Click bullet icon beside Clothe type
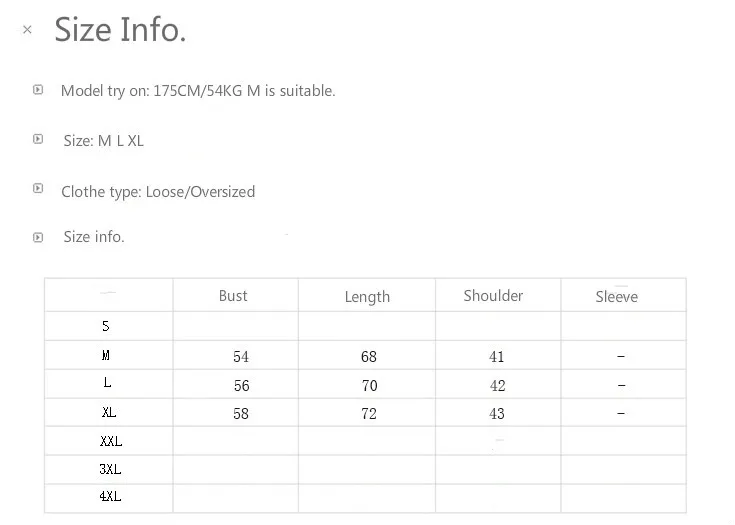This screenshot has height=525, width=735. [38, 188]
